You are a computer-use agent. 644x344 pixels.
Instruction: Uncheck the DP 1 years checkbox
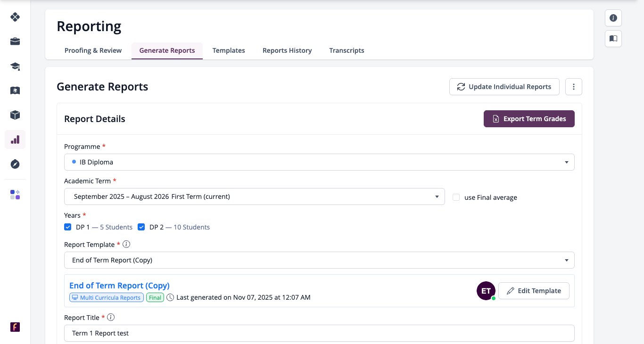(68, 227)
